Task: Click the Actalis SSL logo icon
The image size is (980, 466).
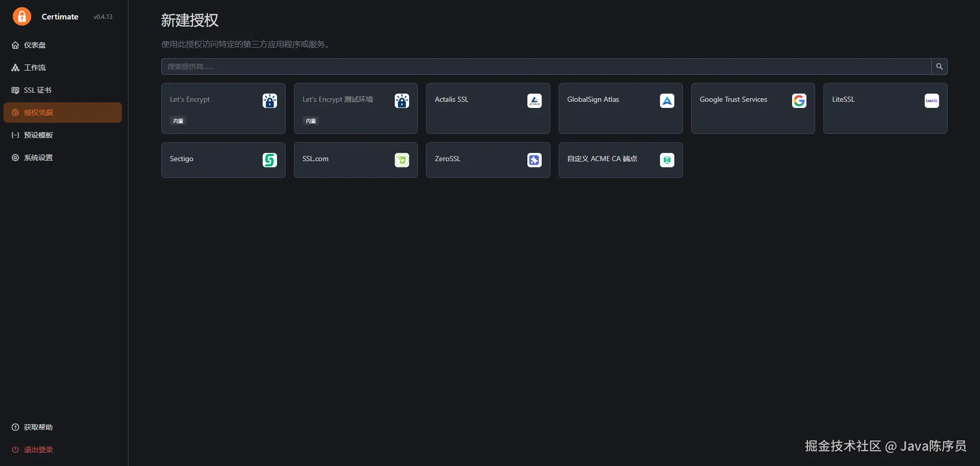Action: coord(535,101)
